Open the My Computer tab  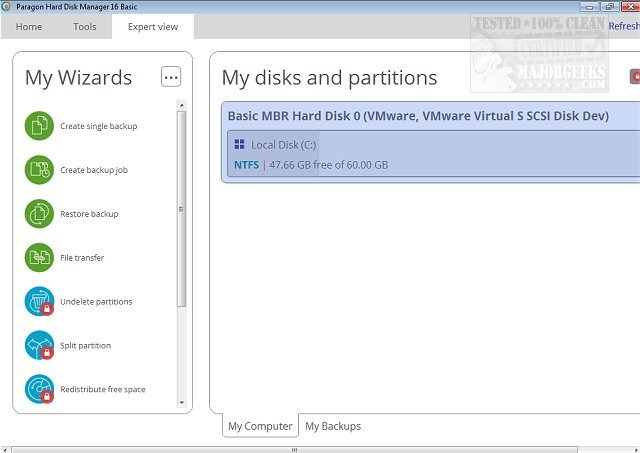(260, 426)
